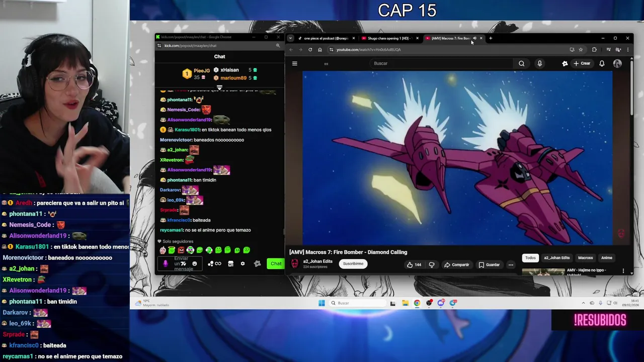Click the YouTube search magnifier button
644x362 pixels.
pos(521,63)
